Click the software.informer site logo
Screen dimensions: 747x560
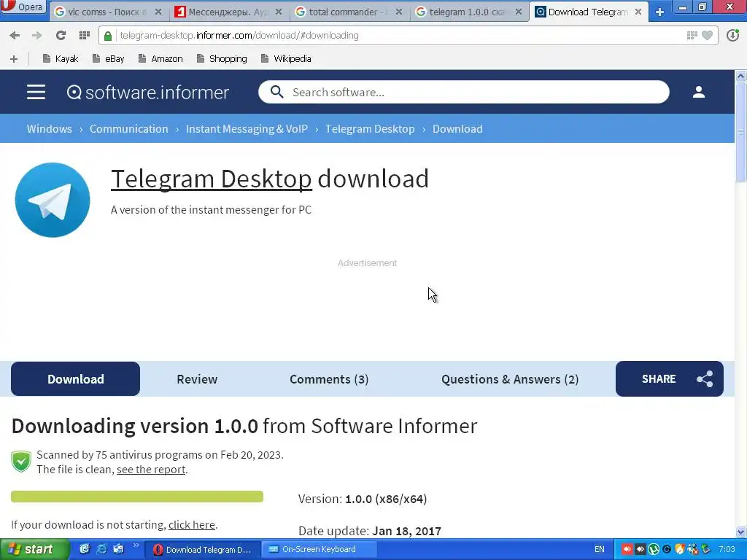point(147,92)
